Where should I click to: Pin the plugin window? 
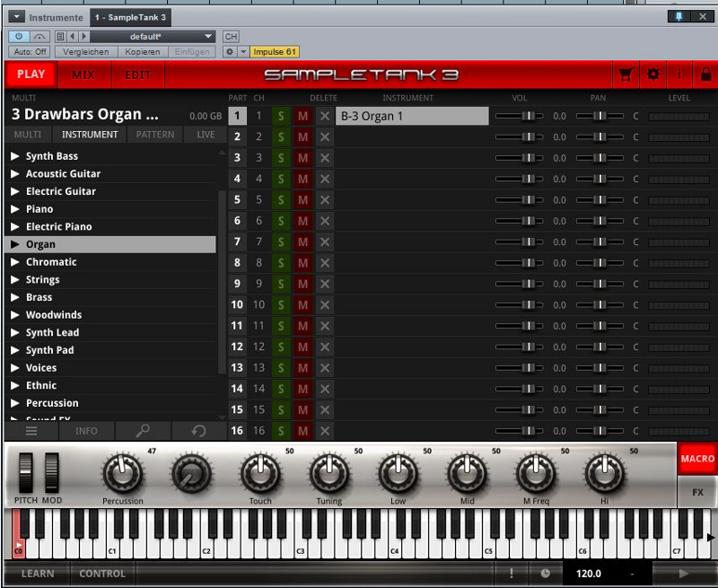tap(679, 17)
